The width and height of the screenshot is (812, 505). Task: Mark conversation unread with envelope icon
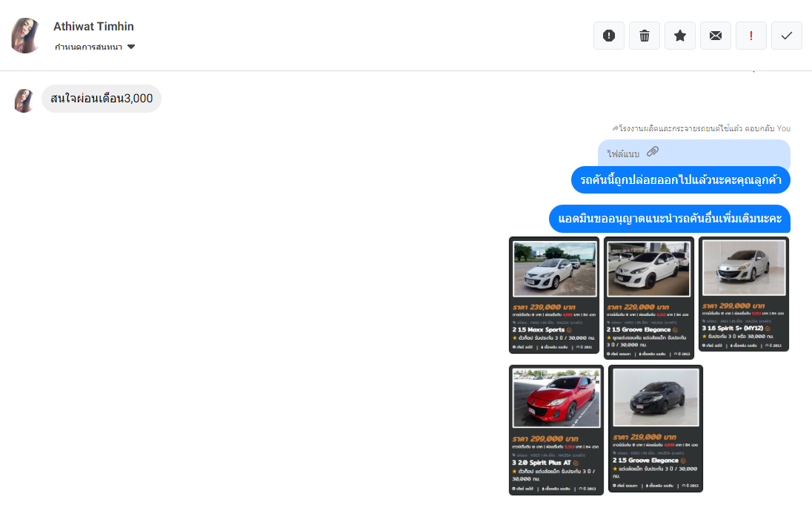716,36
